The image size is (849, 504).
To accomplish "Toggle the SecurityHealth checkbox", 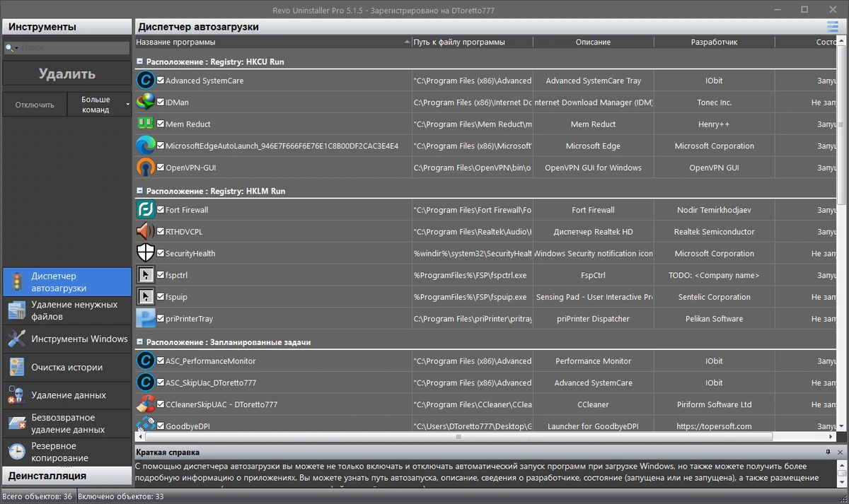I will point(161,253).
